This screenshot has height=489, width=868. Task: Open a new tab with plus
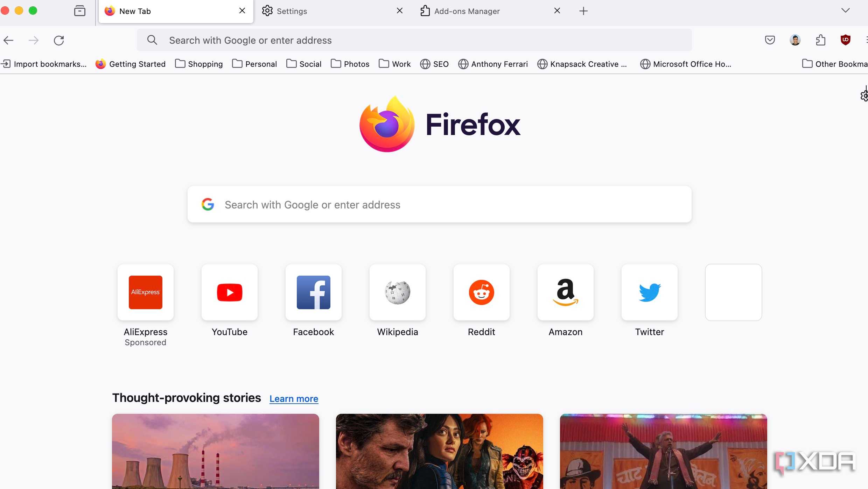(x=583, y=11)
